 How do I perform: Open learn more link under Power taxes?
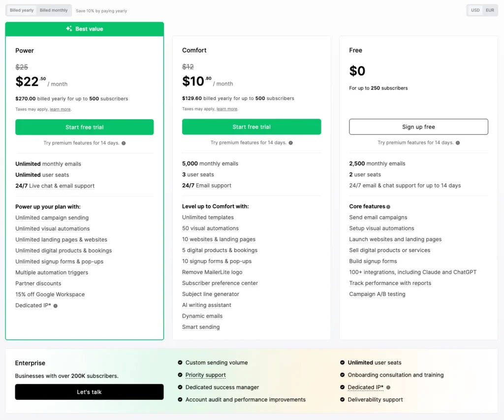tap(60, 109)
